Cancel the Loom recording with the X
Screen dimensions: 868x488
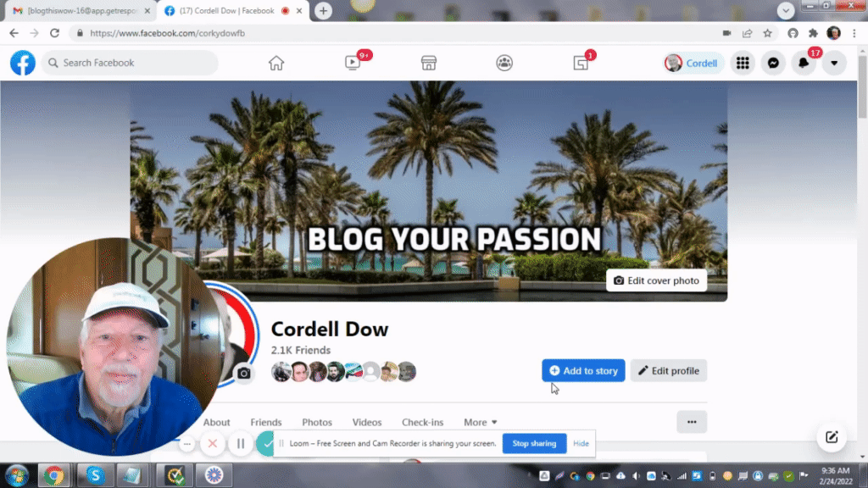click(x=213, y=443)
